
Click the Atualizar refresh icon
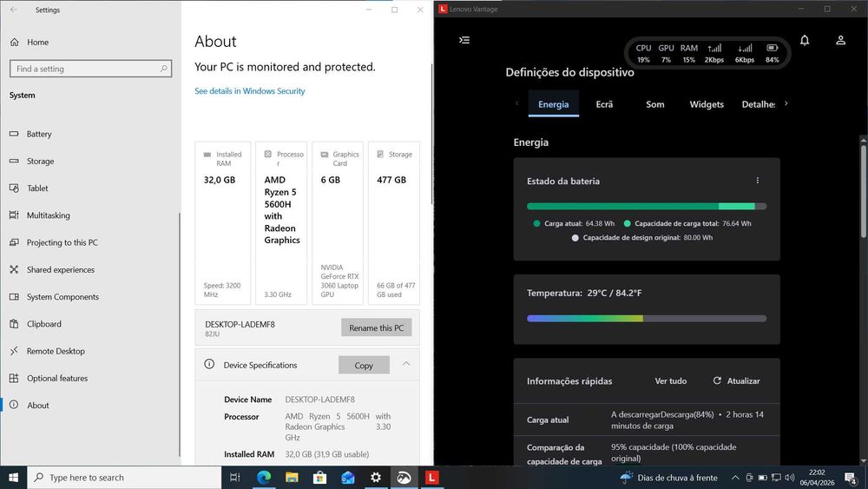coord(717,380)
